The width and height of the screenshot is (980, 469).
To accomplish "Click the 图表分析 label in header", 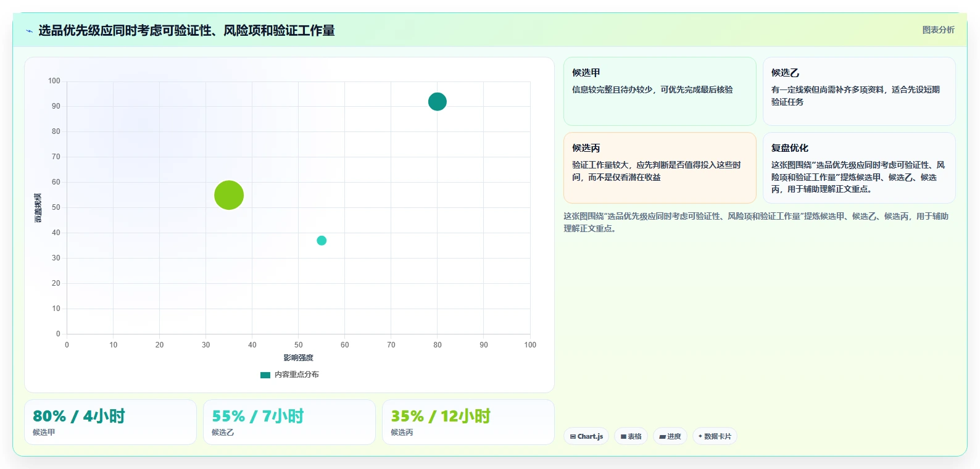I will point(938,30).
